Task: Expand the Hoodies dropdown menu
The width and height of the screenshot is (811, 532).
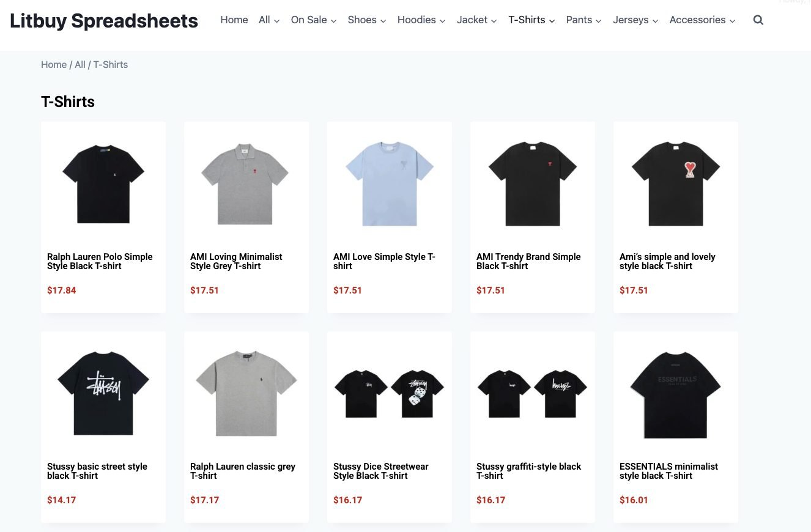Action: tap(421, 20)
